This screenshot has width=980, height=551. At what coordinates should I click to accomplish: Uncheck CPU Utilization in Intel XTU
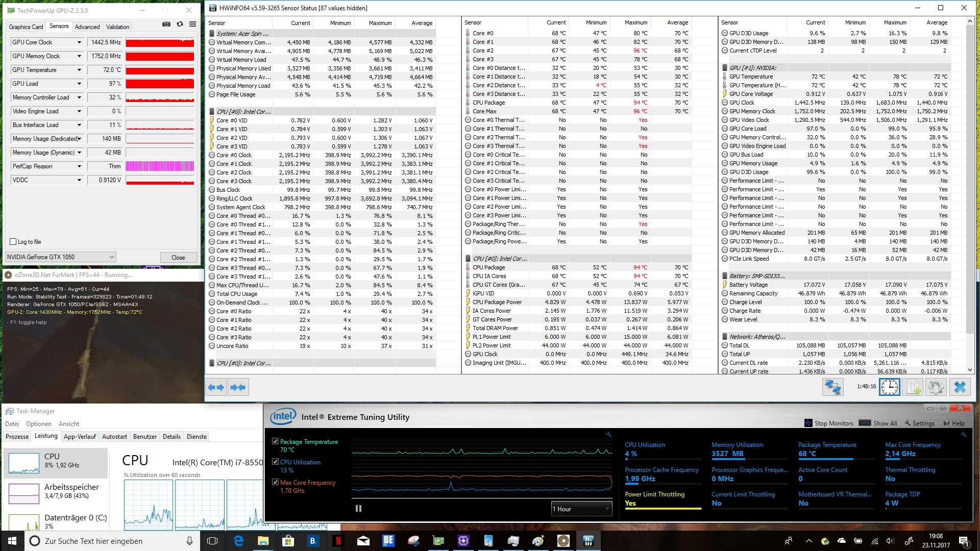275,462
